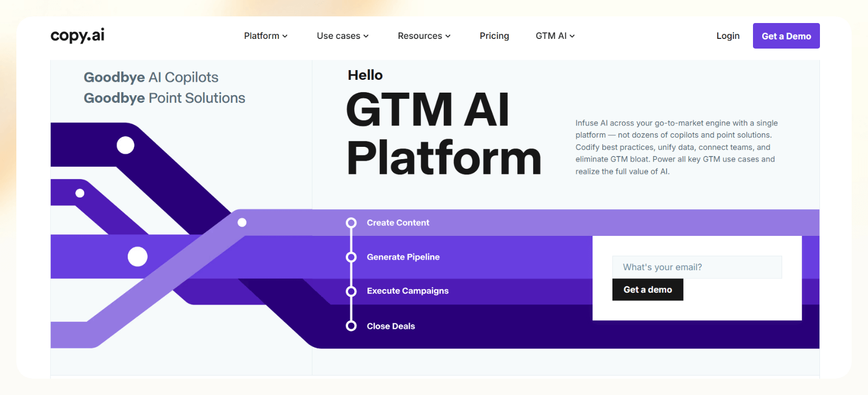Open the Resources menu
This screenshot has width=868, height=395.
[x=424, y=36]
